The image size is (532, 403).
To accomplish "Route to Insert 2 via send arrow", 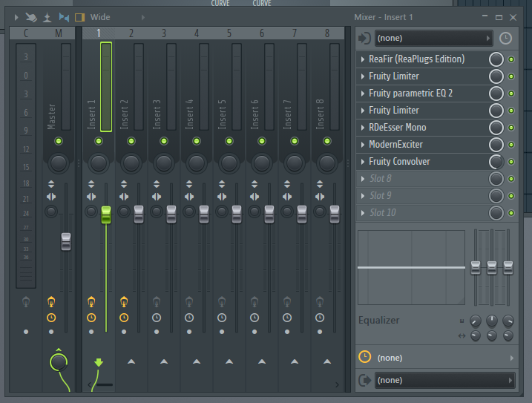I will 131,361.
